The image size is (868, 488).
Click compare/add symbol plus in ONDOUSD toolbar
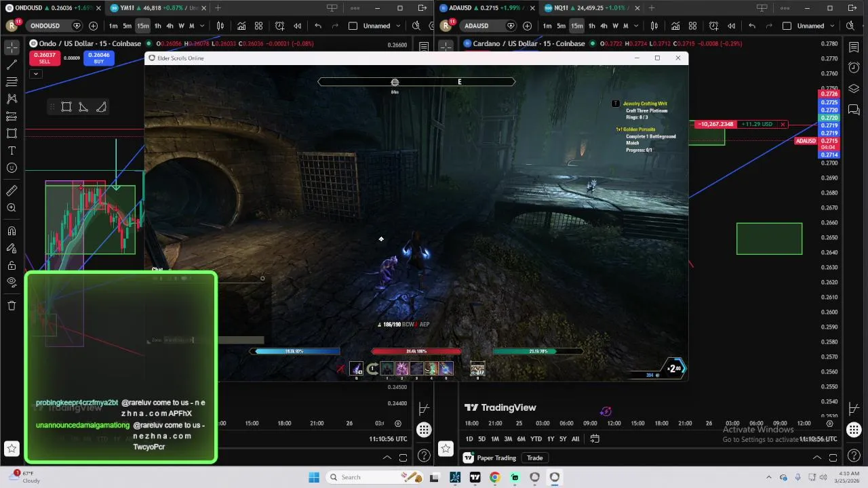93,26
